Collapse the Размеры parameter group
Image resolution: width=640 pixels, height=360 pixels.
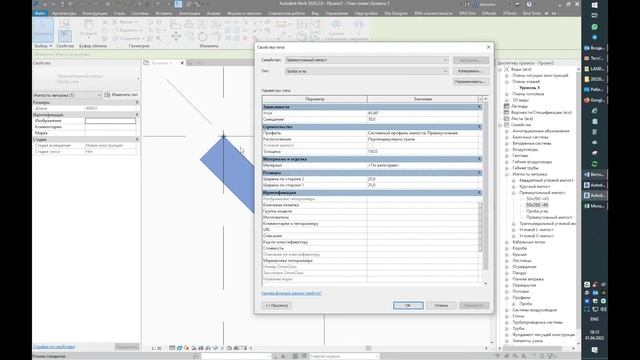479,173
